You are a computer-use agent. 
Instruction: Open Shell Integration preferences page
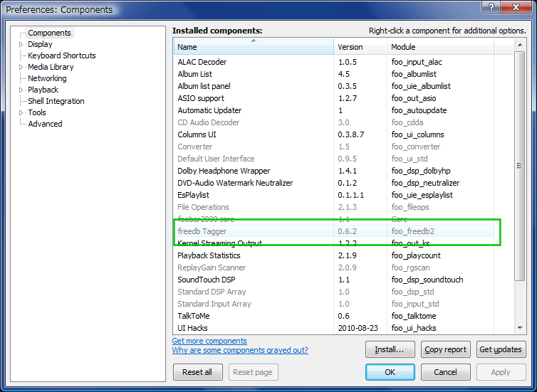56,101
